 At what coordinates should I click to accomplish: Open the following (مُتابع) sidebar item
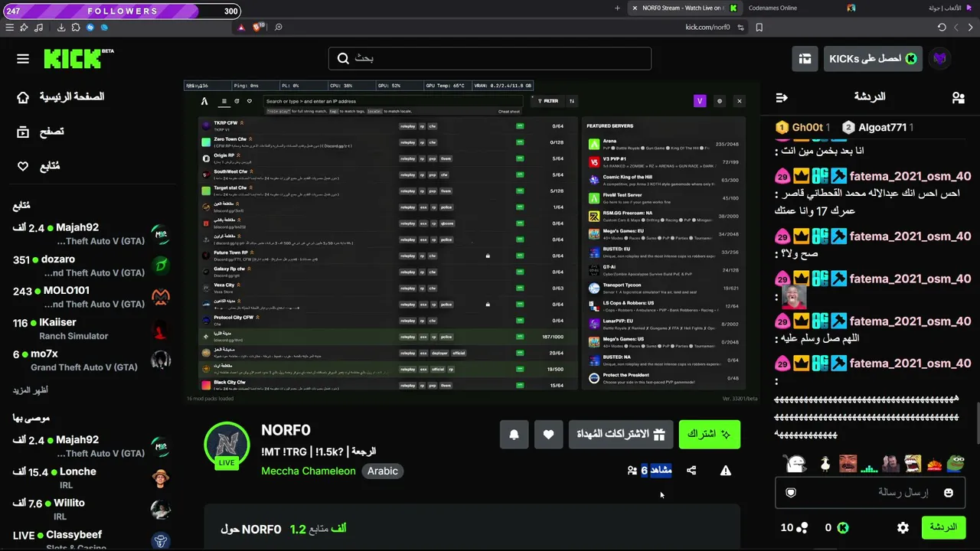click(40, 166)
